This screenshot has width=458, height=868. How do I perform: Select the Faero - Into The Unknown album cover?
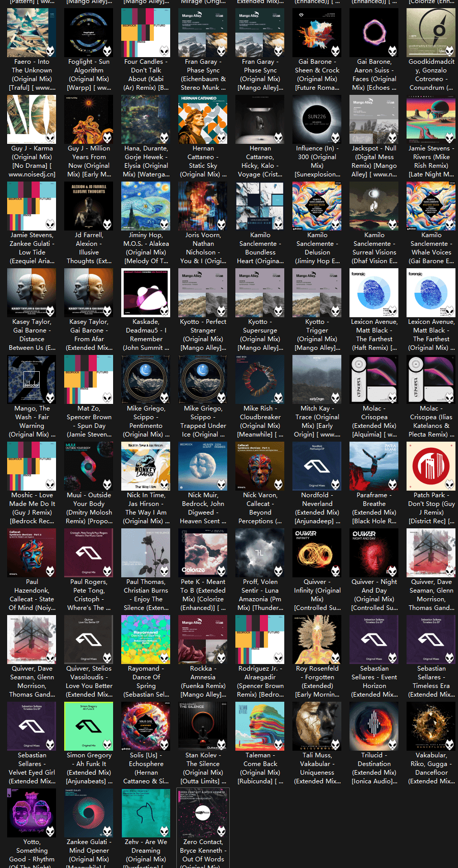(32, 33)
